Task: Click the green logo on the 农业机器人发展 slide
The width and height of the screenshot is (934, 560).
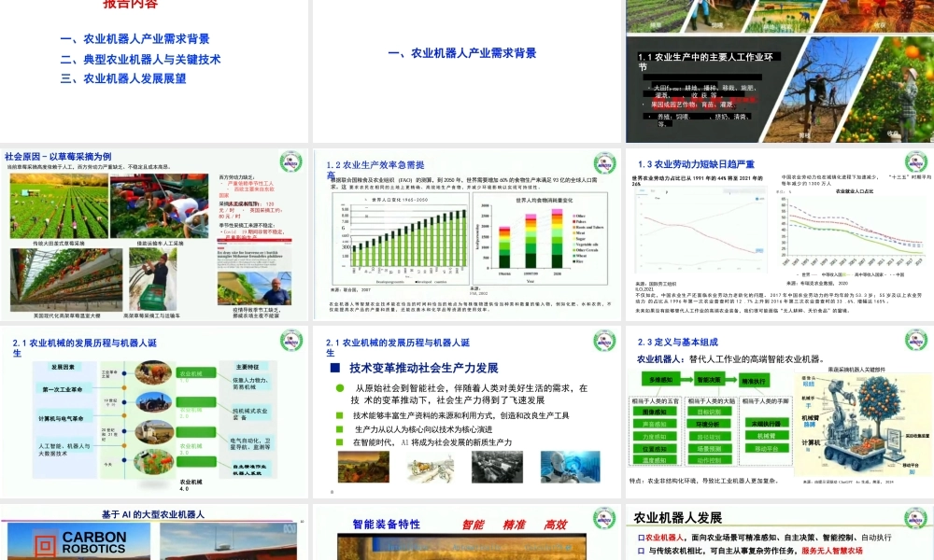Action: 916,518
